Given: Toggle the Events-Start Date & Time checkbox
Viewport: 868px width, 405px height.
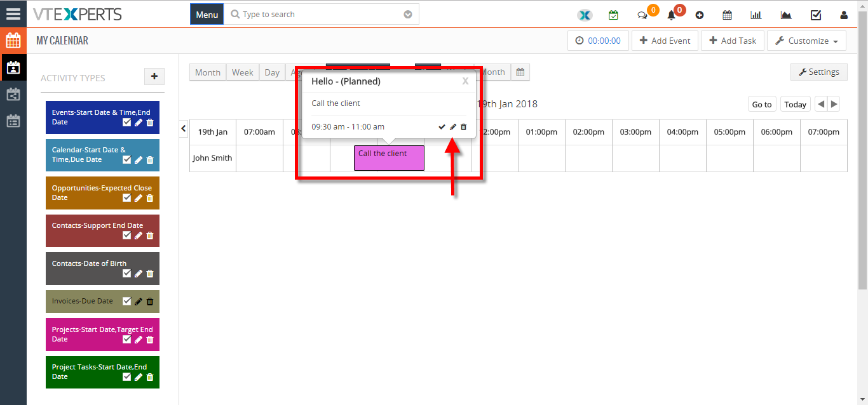Looking at the screenshot, I should 126,123.
